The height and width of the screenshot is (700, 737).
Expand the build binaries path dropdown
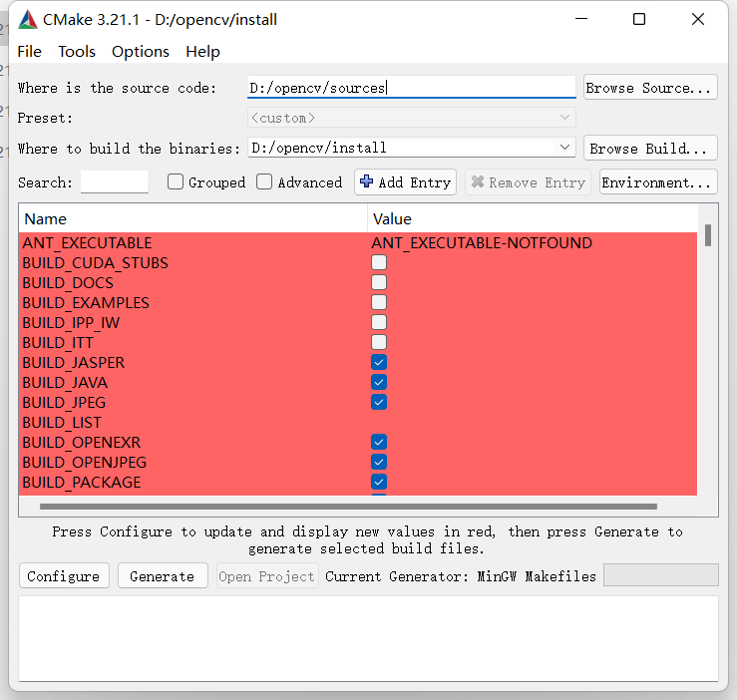pyautogui.click(x=565, y=148)
